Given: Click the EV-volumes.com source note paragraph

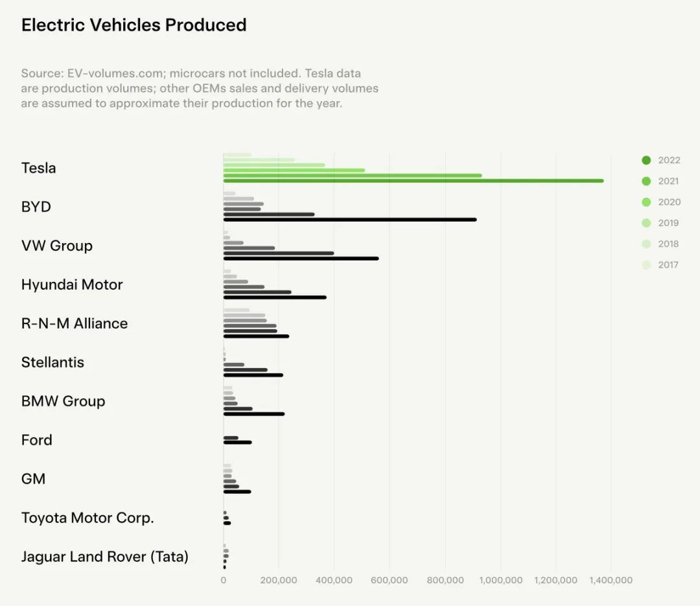Looking at the screenshot, I should pyautogui.click(x=200, y=88).
